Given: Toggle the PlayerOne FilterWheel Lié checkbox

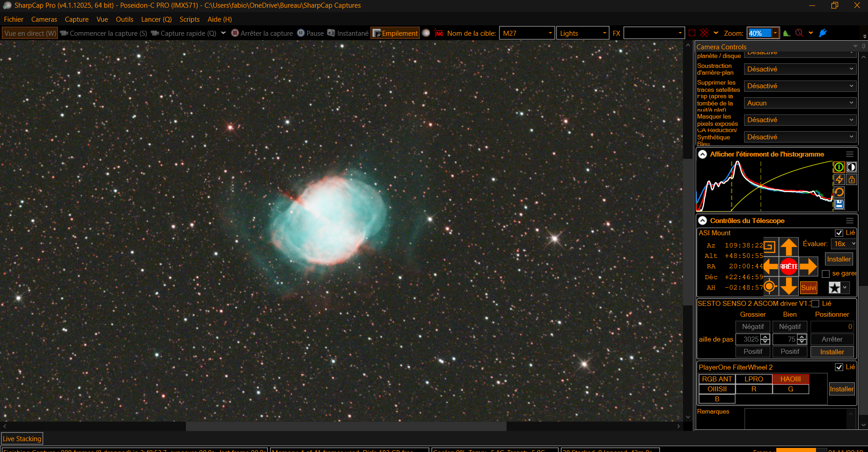Looking at the screenshot, I should point(839,367).
